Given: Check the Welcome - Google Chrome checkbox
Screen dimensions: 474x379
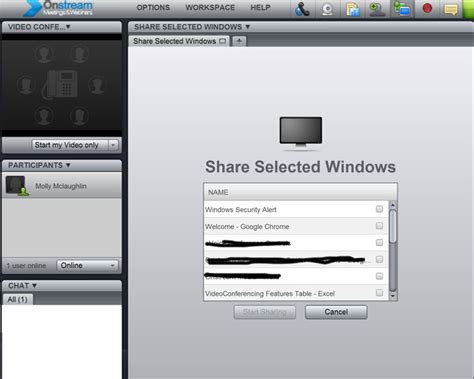Looking at the screenshot, I should [x=379, y=226].
